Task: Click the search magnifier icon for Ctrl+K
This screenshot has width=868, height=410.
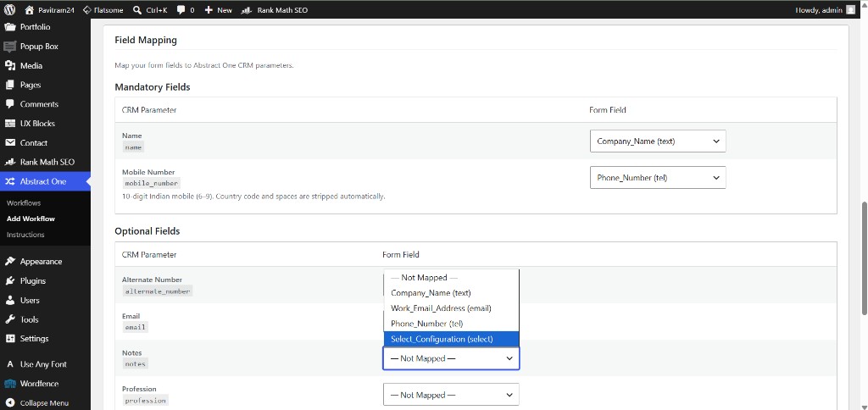Action: click(x=137, y=10)
